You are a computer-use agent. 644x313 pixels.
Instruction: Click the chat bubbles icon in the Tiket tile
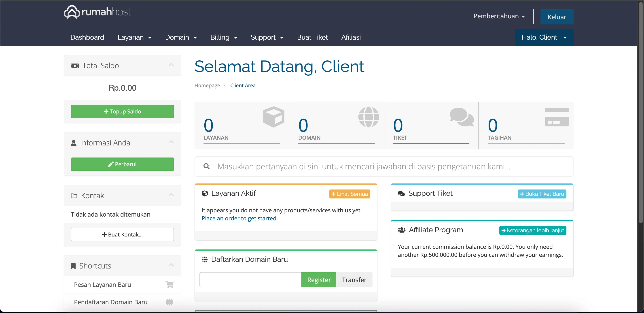click(x=462, y=117)
